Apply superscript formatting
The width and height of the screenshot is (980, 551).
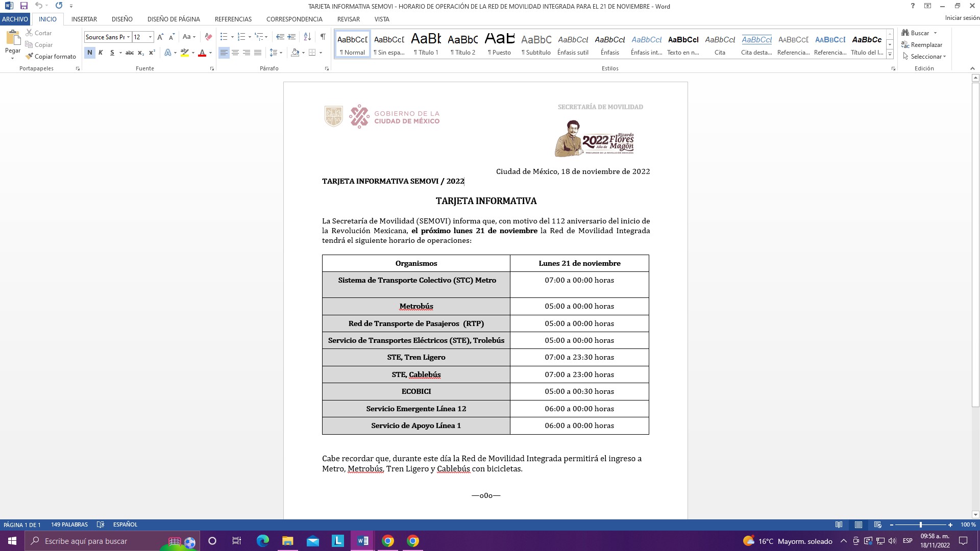point(152,53)
